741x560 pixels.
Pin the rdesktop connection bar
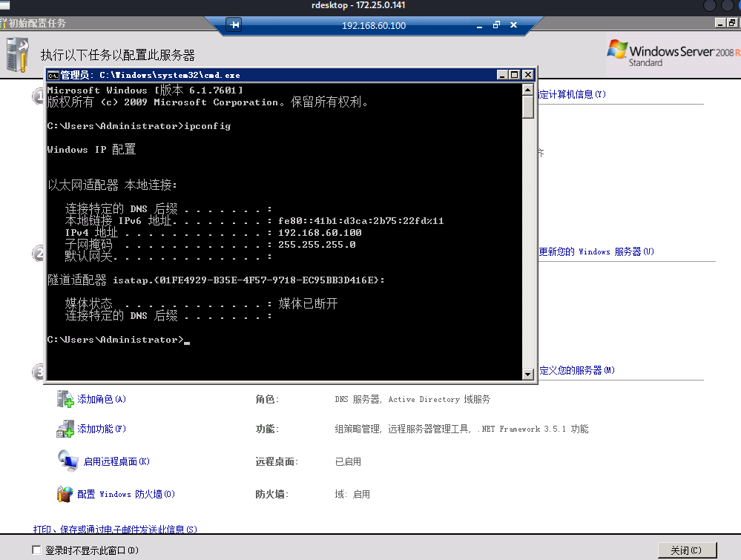tap(234, 25)
